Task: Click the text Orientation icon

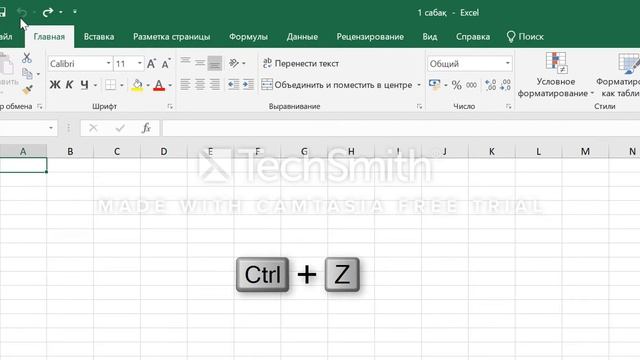Action: 234,63
